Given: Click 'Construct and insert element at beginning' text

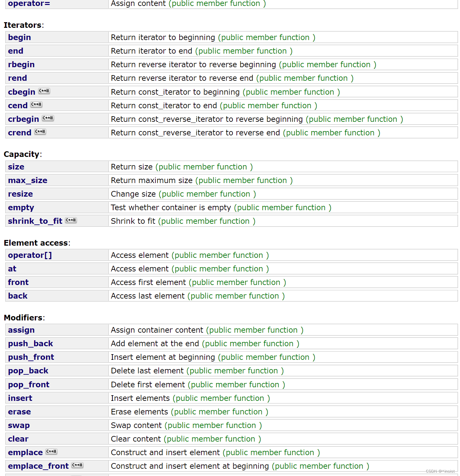Looking at the screenshot, I should click(x=190, y=466).
